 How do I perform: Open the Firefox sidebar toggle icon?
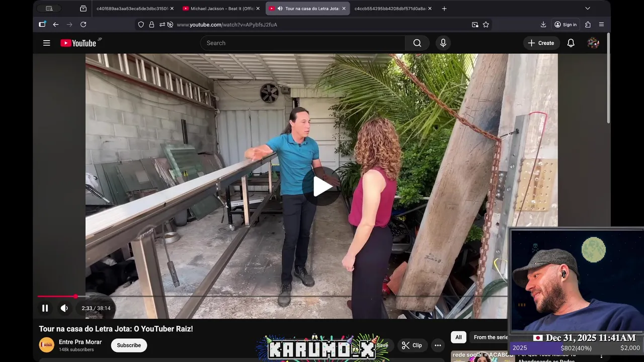[42, 25]
